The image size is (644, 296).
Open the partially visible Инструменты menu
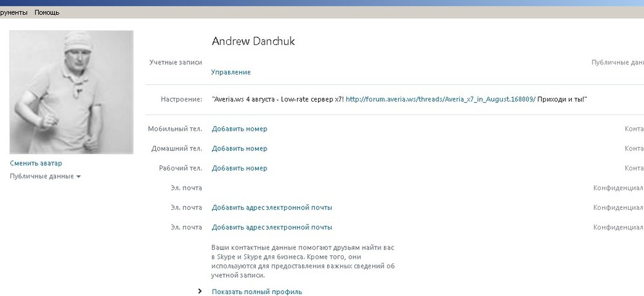pyautogui.click(x=14, y=12)
